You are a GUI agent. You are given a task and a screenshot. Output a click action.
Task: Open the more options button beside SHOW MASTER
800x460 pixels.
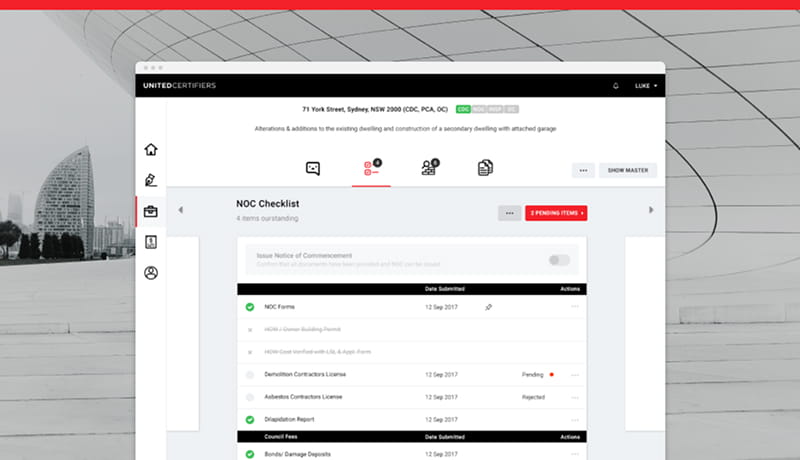(x=583, y=170)
